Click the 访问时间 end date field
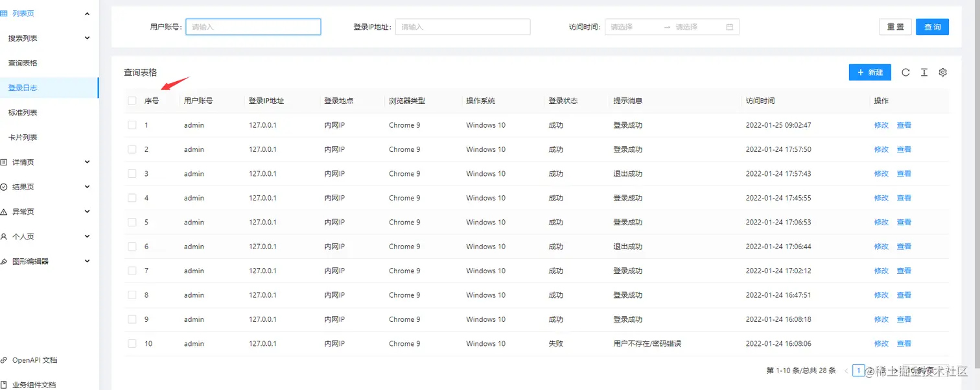Screen dimensions: 980x390 (x=697, y=27)
